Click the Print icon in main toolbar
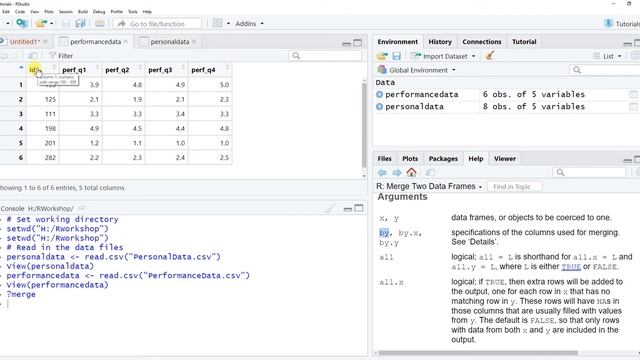Image resolution: width=640 pixels, height=360 pixels. pos(100,24)
